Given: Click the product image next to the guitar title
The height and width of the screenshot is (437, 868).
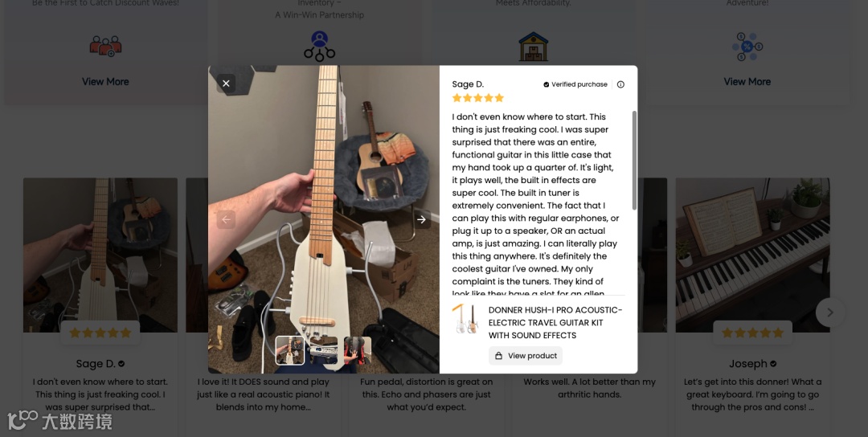Looking at the screenshot, I should click(x=465, y=319).
